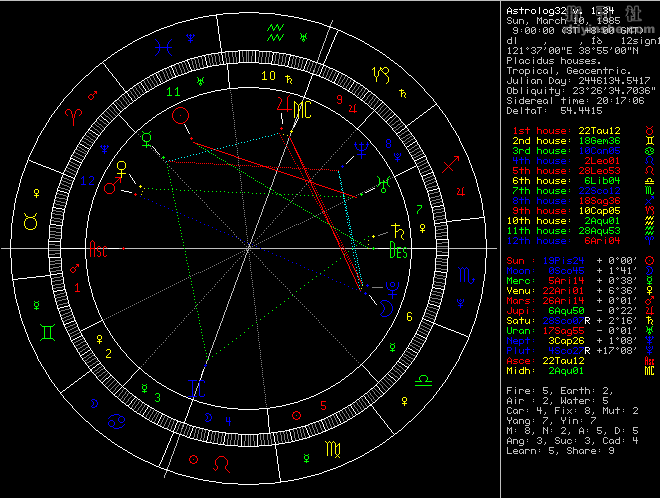The width and height of the screenshot is (660, 498).
Task: Click the green Aquarius glyph at the chart top
Action: point(269,33)
